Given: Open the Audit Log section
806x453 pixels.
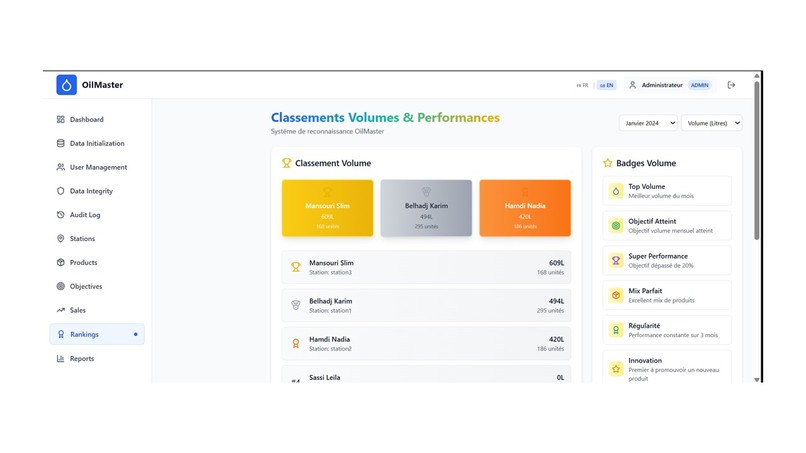Looking at the screenshot, I should [97, 214].
